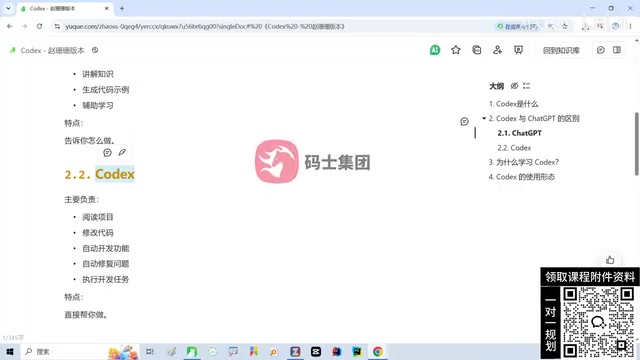Click the document history icon beside the star
The height and width of the screenshot is (360, 640).
[x=476, y=50]
